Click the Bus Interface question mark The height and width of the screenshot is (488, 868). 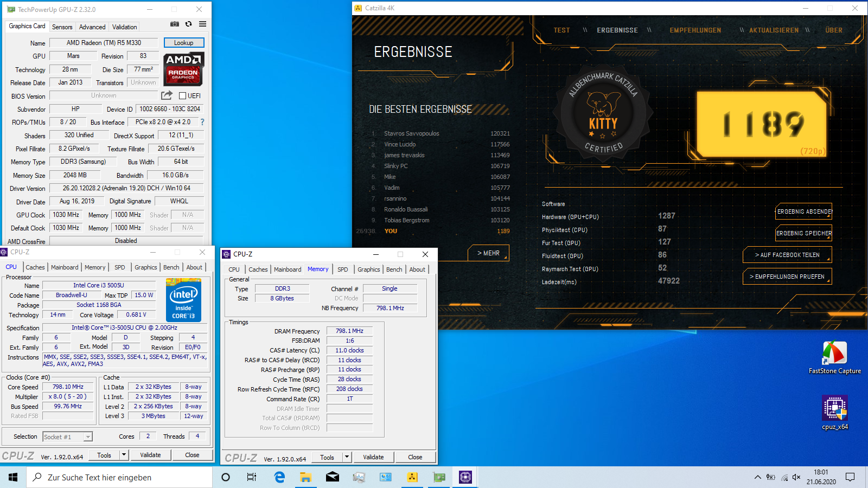click(202, 122)
